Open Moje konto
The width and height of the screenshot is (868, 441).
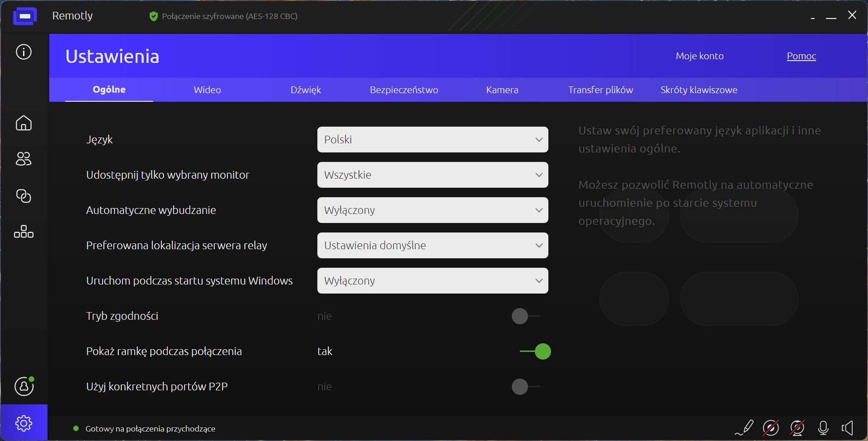tap(700, 56)
